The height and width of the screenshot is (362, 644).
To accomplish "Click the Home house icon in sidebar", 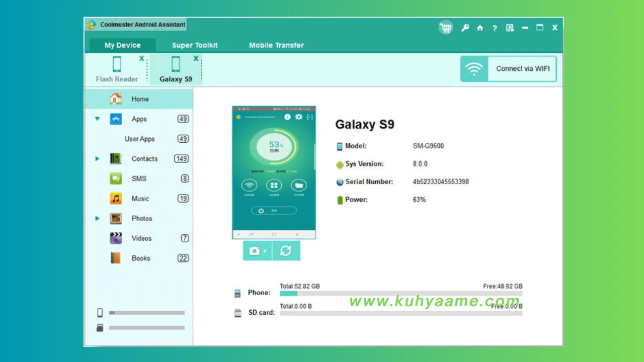I will pos(116,99).
